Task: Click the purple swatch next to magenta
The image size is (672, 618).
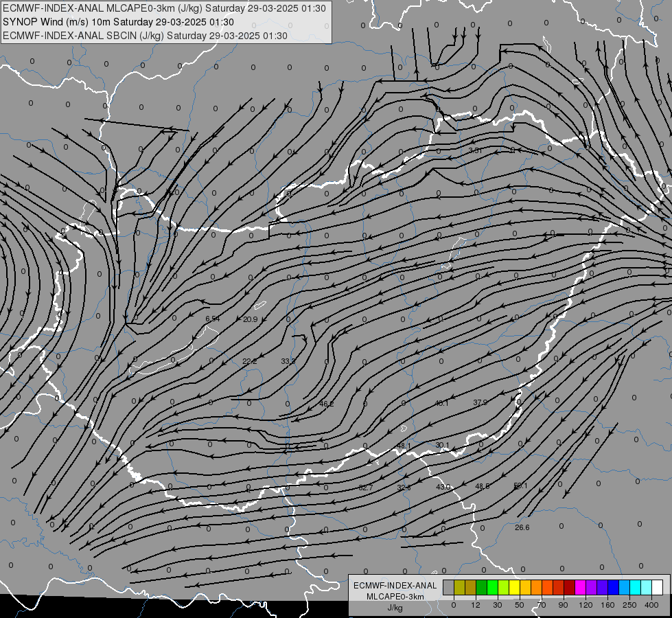Action: coord(592,587)
